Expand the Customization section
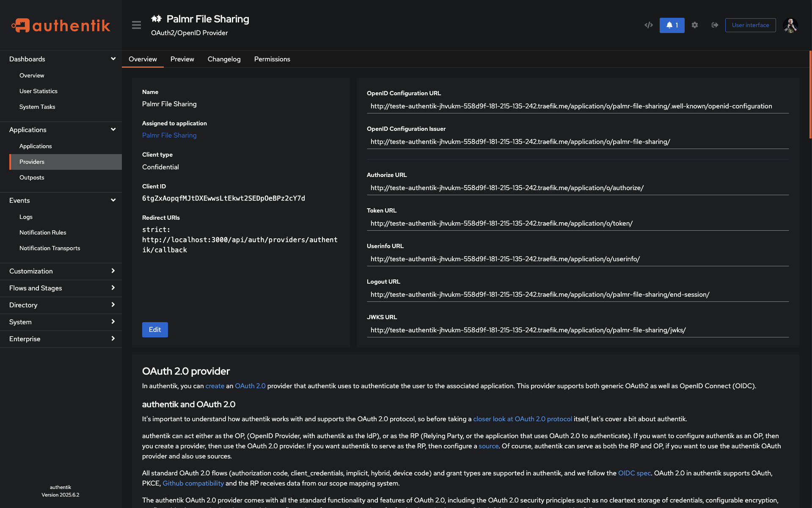Screen dimensions: 812x508 pos(61,271)
